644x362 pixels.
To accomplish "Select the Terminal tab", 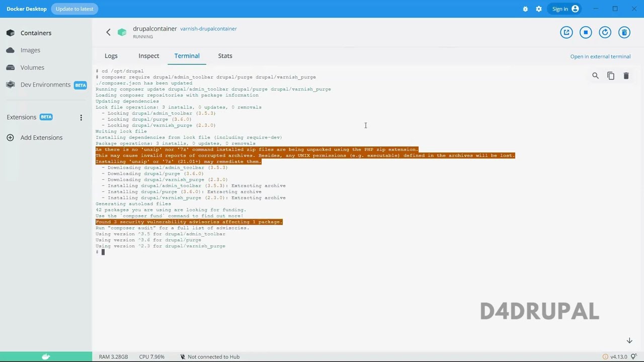I will click(187, 56).
